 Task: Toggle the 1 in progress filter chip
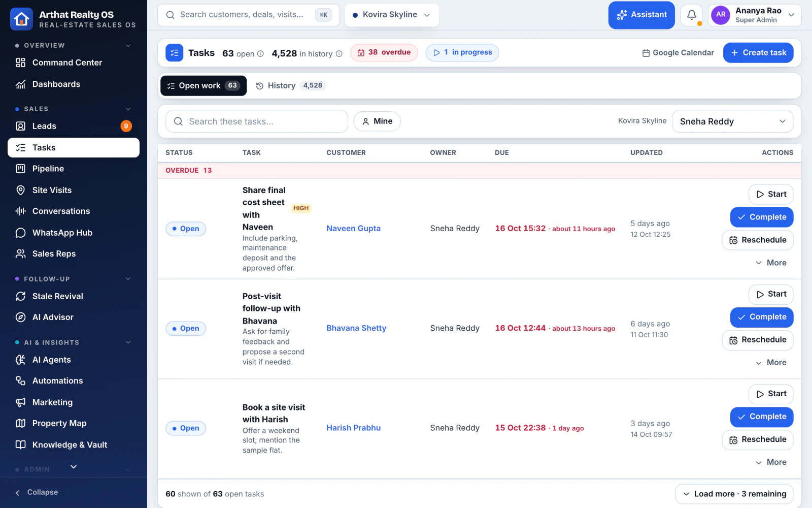462,52
